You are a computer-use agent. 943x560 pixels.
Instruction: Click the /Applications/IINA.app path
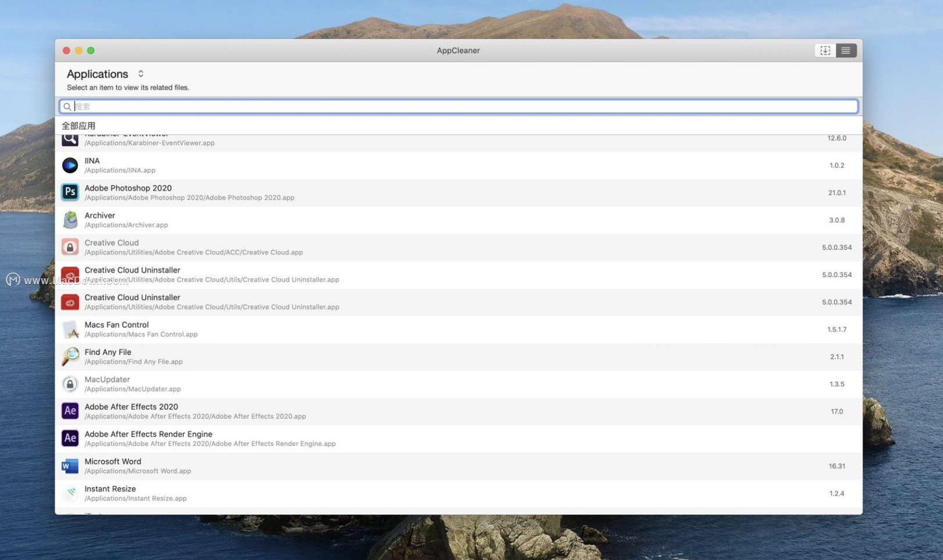[x=120, y=171]
